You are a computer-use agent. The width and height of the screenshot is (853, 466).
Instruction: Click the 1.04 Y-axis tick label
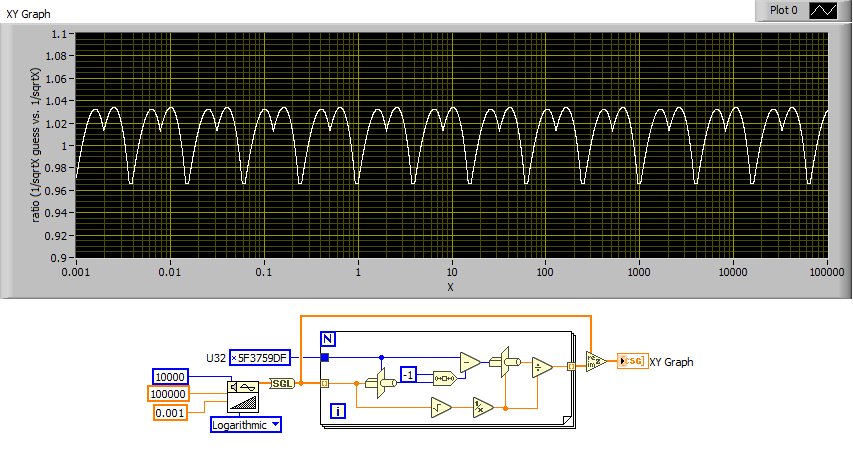[56, 101]
